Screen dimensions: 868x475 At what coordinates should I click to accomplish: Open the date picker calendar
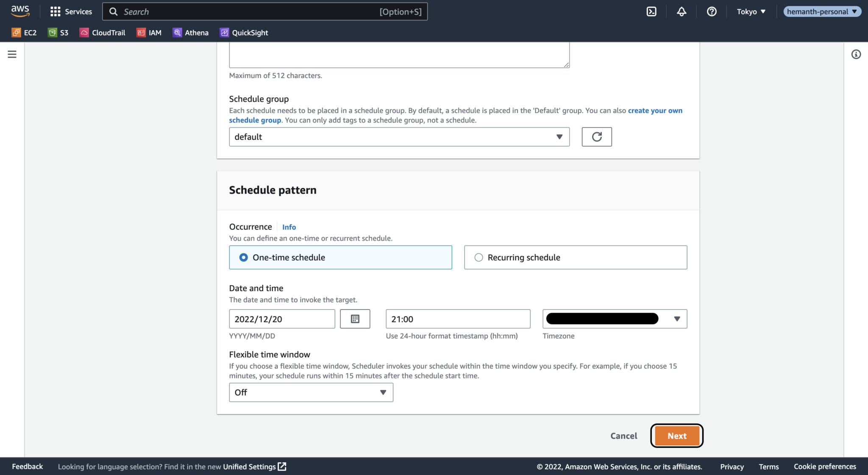(x=355, y=319)
